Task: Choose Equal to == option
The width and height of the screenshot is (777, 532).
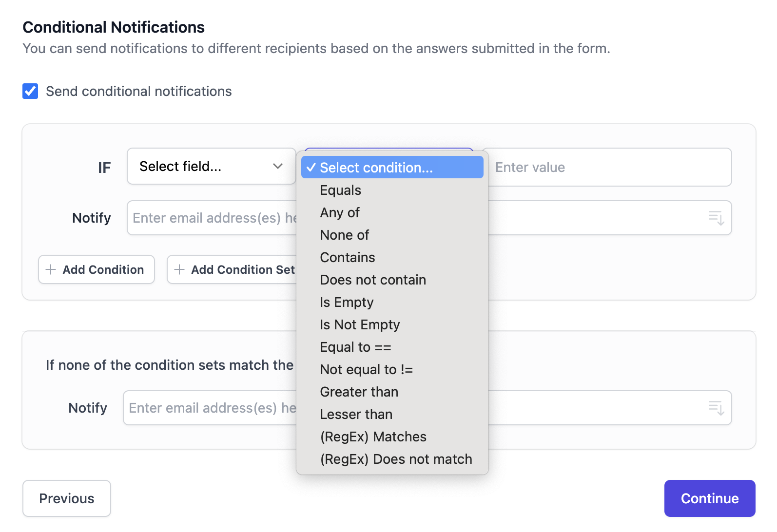Action: coord(355,347)
